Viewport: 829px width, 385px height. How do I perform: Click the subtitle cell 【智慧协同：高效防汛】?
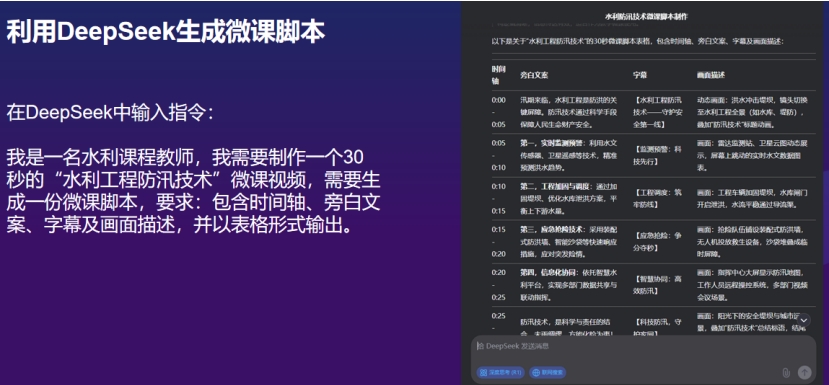657,285
